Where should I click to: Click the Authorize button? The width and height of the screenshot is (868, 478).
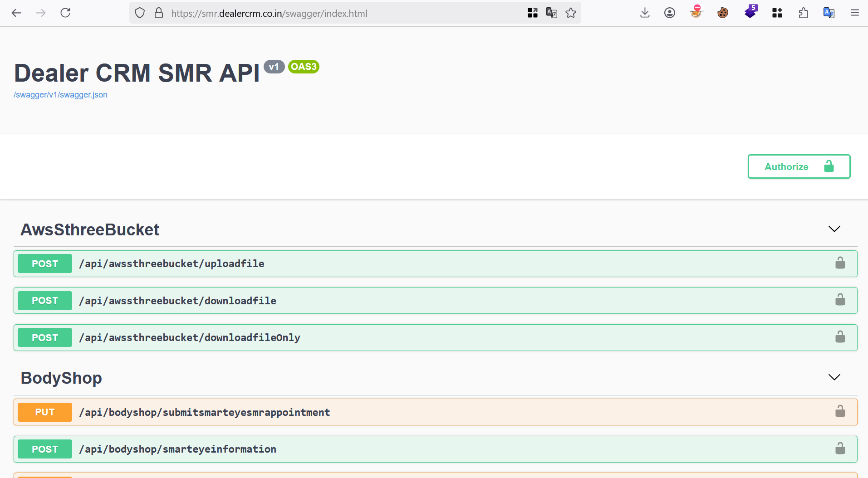[x=799, y=166]
